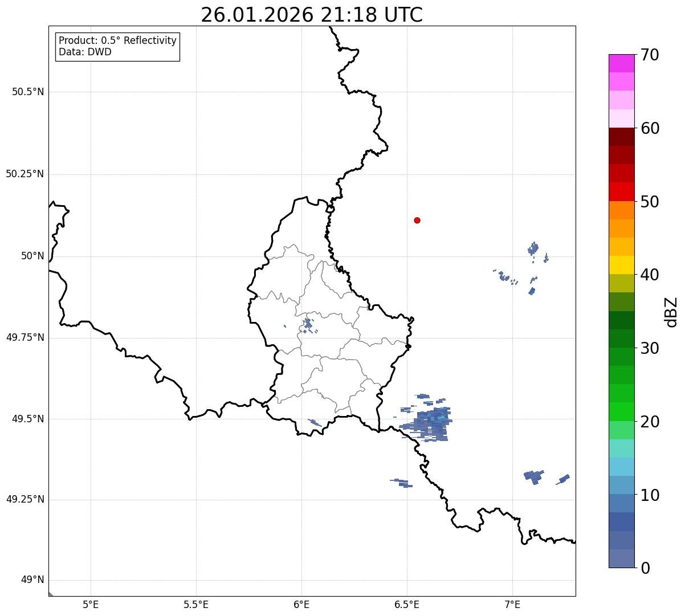Click the longitude label '5°E'
The width and height of the screenshot is (685, 616).
pyautogui.click(x=91, y=604)
